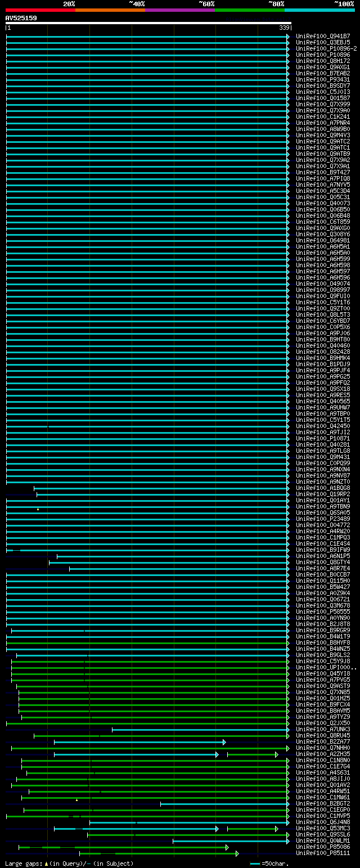
Task: Select the UniRef100_A7NYV5 label
Action: 322,185
